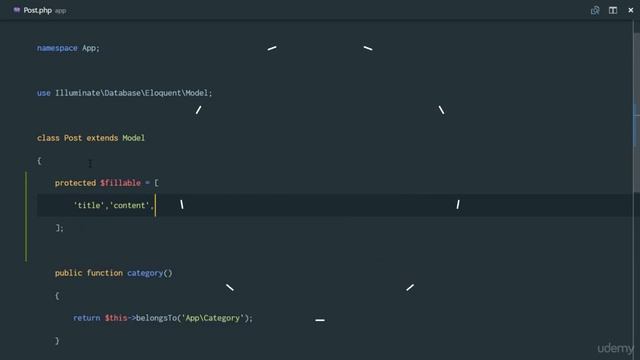The width and height of the screenshot is (640, 360).
Task: Click the 'function' keyword
Action: (104, 273)
